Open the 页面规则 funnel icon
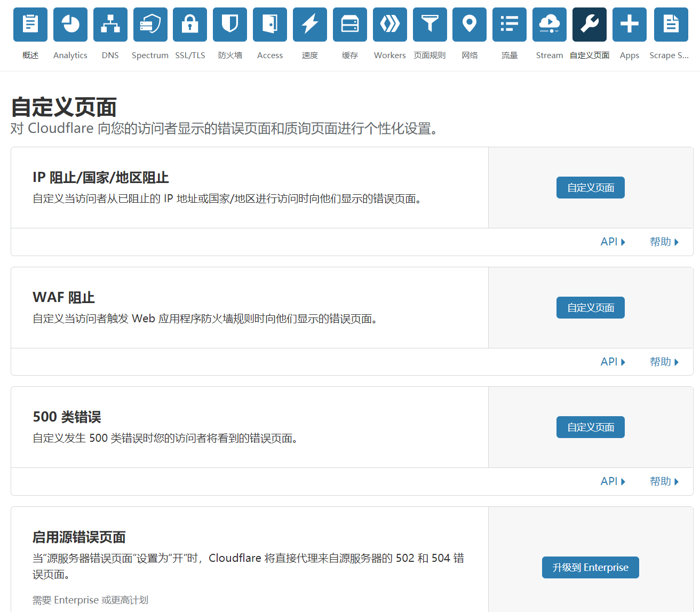700x612 pixels. coord(430,25)
